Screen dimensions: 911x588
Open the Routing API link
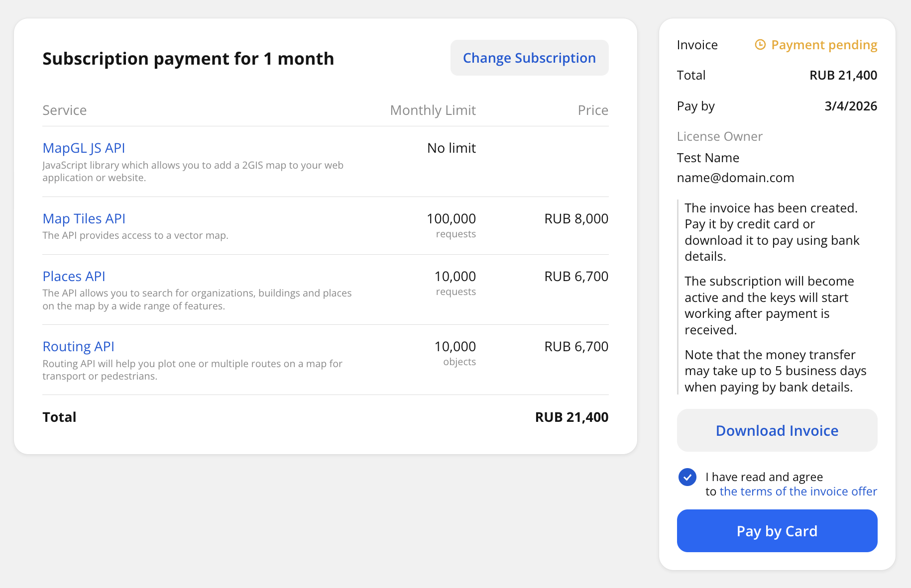(78, 346)
